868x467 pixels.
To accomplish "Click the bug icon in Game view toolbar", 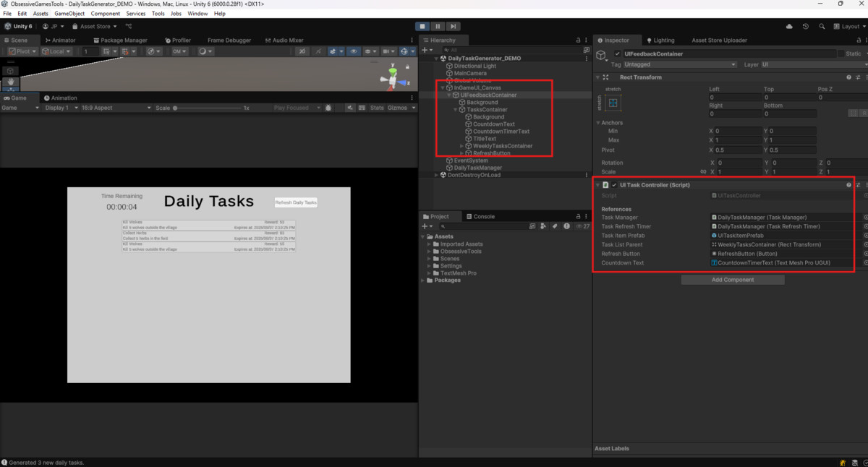I will click(328, 108).
